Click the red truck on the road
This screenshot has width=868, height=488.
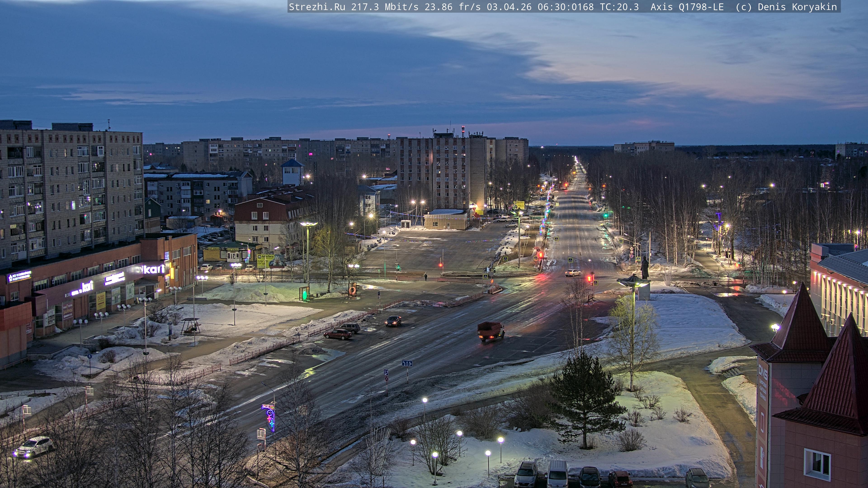coord(491,330)
